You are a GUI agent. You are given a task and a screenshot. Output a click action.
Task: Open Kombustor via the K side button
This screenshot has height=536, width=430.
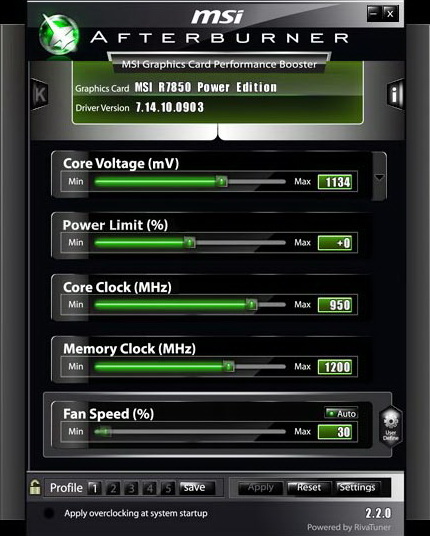click(x=40, y=94)
